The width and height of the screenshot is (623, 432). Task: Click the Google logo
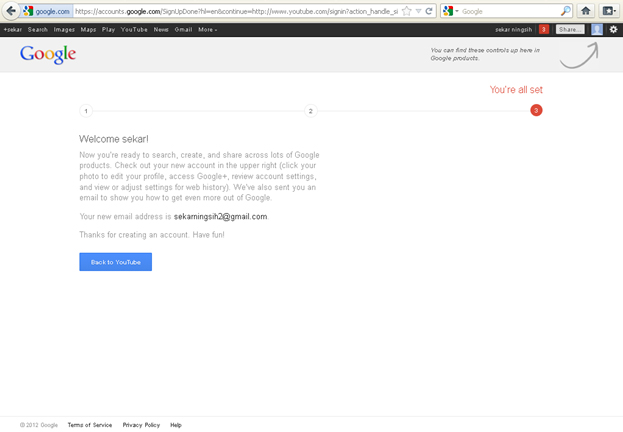pos(48,54)
